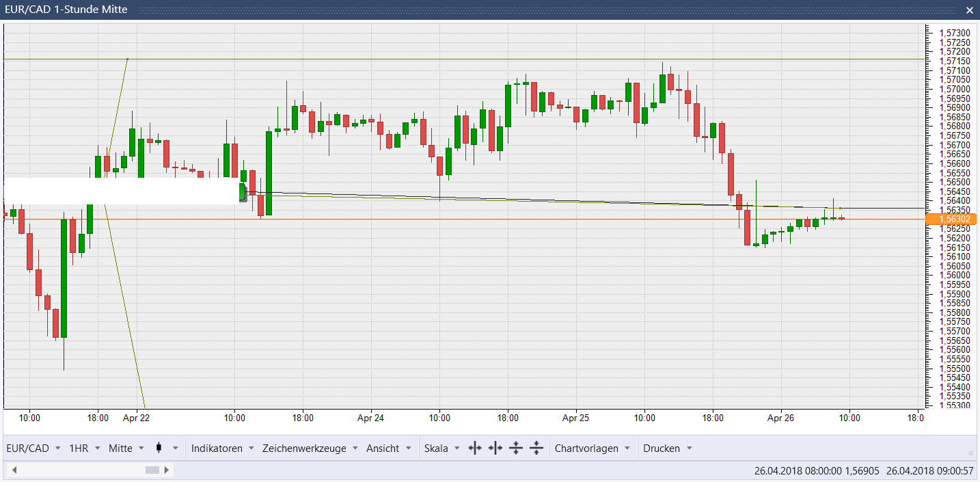980x482 pixels.
Task: Open the Indikatoren menu
Action: tap(222, 448)
